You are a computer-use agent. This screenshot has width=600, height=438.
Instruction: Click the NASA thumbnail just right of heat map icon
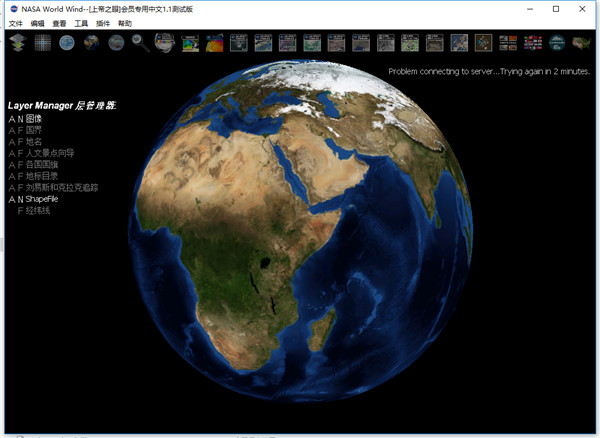[239, 43]
